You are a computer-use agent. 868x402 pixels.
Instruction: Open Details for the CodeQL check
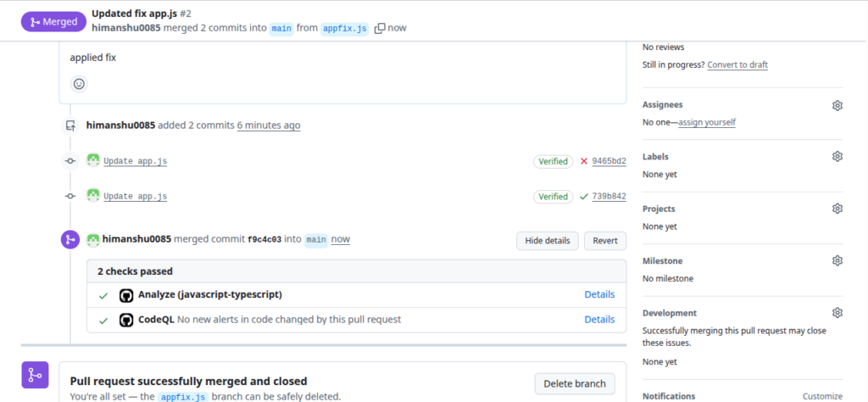(599, 320)
